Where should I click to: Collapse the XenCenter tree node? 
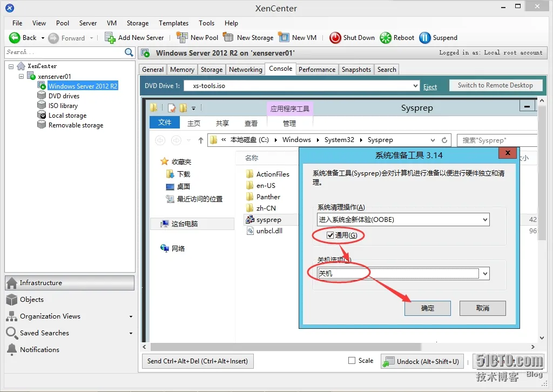[11, 66]
